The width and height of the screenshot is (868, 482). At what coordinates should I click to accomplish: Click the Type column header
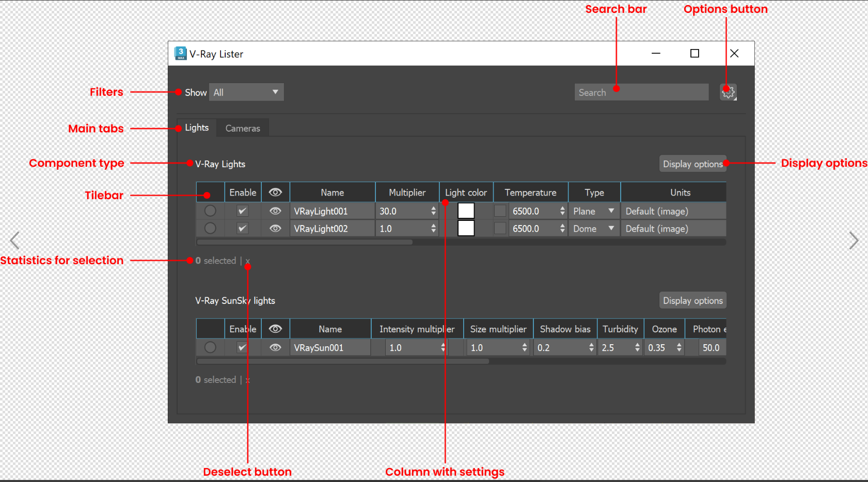pyautogui.click(x=594, y=192)
